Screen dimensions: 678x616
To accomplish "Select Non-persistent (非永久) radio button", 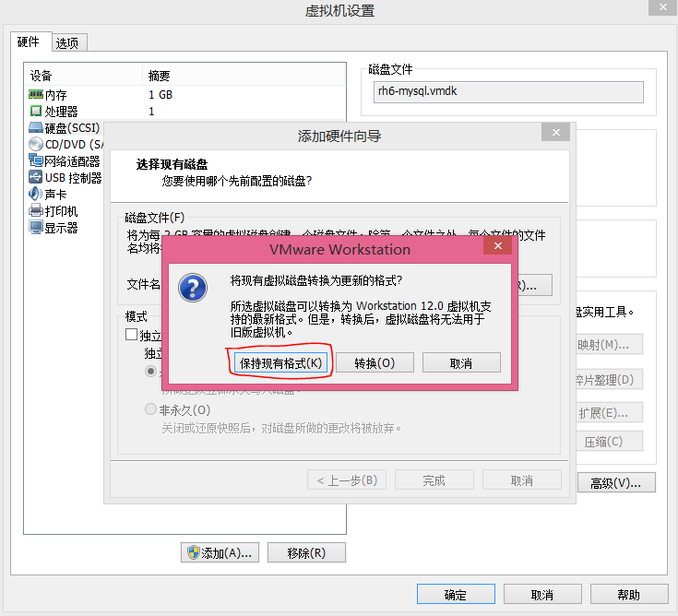I will click(150, 409).
